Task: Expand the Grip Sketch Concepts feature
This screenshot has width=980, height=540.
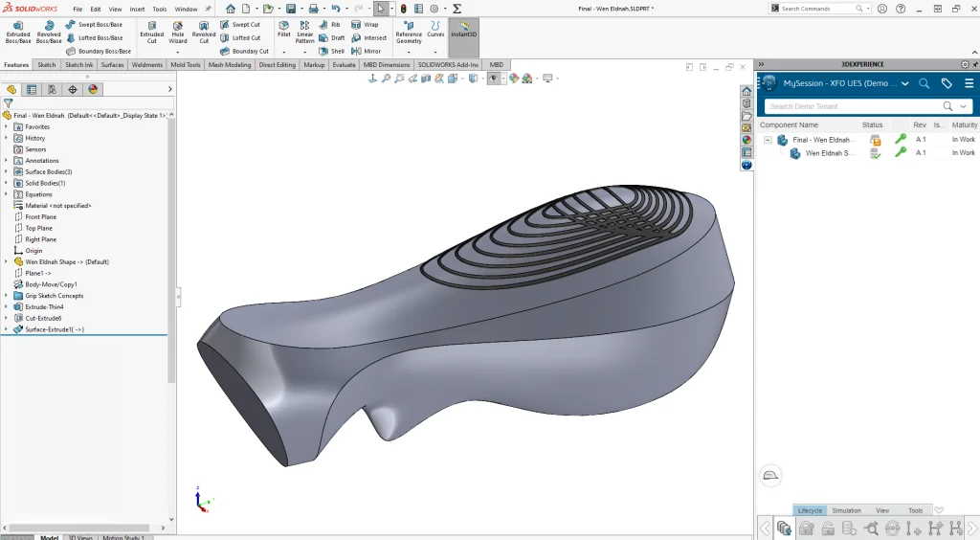Action: (6, 296)
